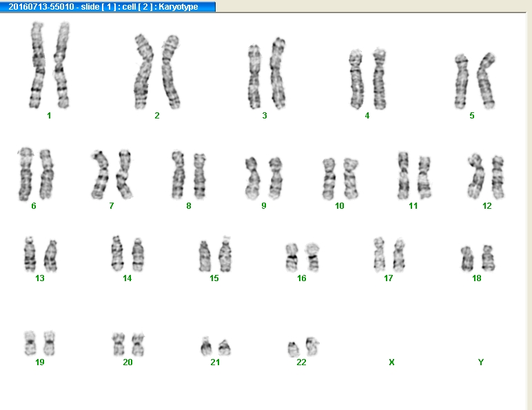Select the Karyotype window title tab
The width and height of the screenshot is (532, 410).
point(108,6)
